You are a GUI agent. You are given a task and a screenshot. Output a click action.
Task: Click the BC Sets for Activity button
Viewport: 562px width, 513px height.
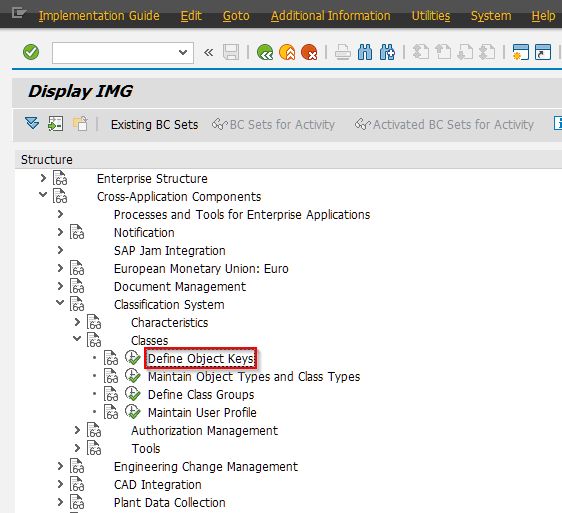point(273,124)
